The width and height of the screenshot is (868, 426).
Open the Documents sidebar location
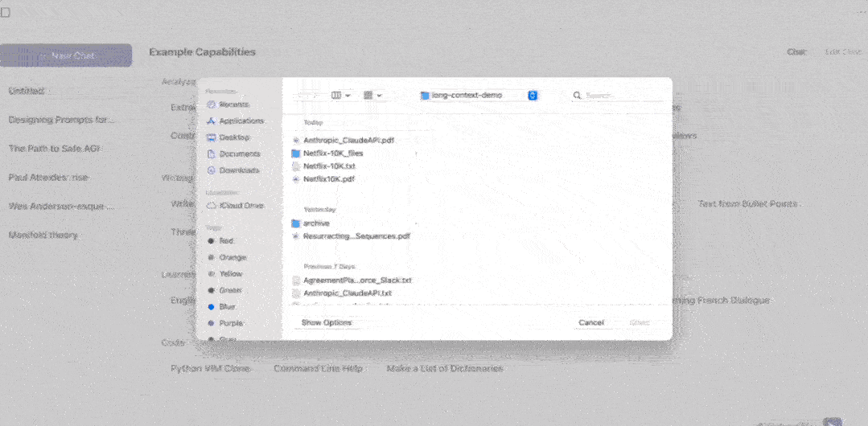pyautogui.click(x=233, y=154)
